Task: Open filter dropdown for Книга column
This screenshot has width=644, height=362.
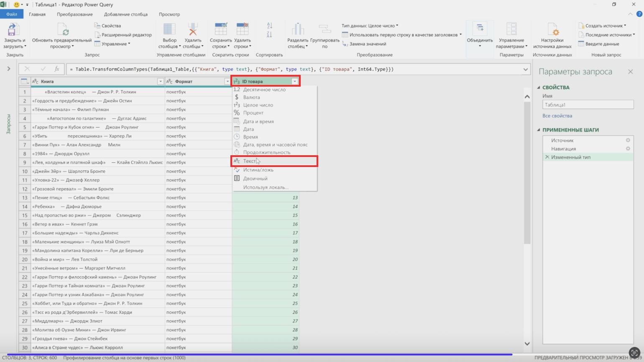Action: click(160, 82)
